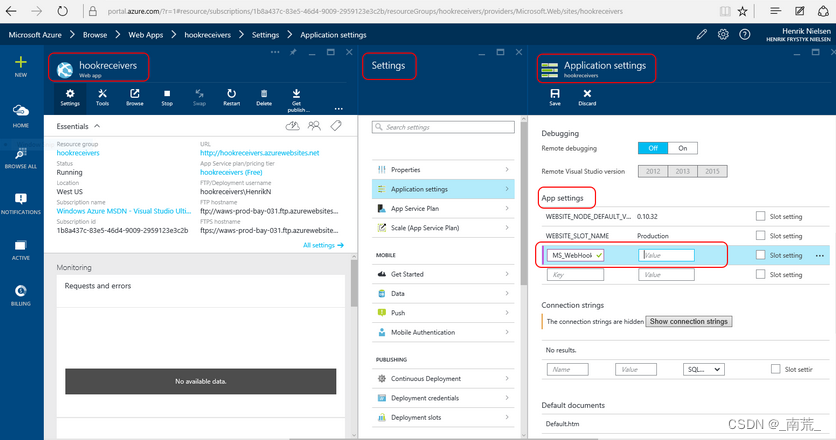This screenshot has height=440, width=836.
Task: Open Mobile Authentication settings
Action: click(x=443, y=332)
